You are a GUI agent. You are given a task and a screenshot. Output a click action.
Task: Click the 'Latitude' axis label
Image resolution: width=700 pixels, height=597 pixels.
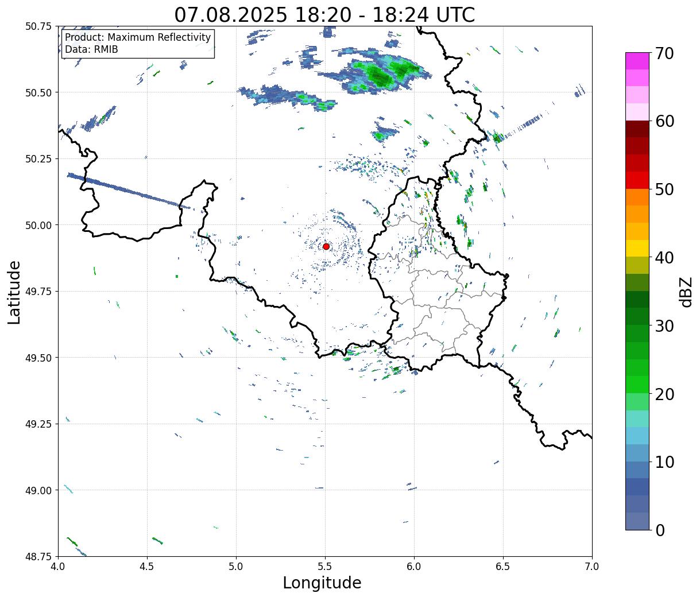tap(14, 292)
